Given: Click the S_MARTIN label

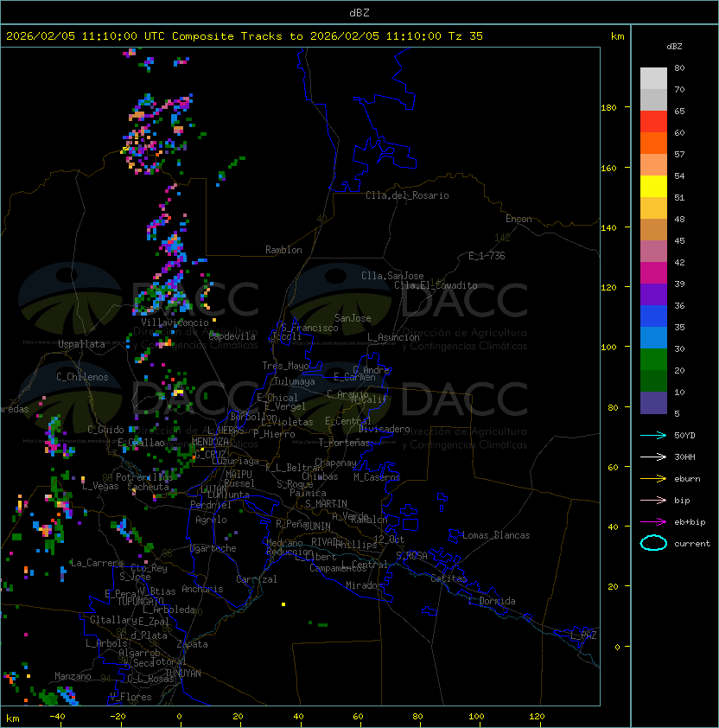Looking at the screenshot, I should 326,504.
